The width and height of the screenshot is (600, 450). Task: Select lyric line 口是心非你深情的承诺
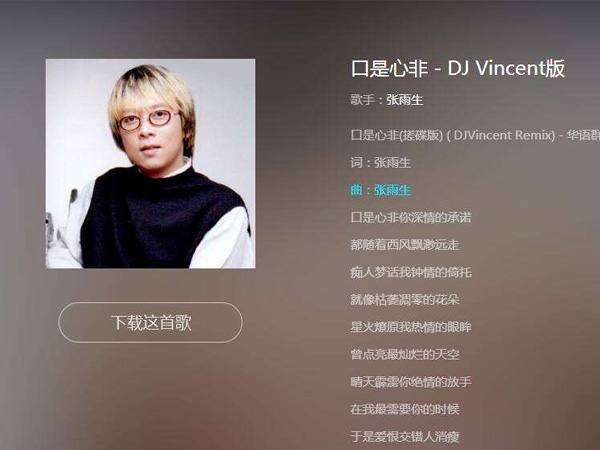tap(411, 217)
